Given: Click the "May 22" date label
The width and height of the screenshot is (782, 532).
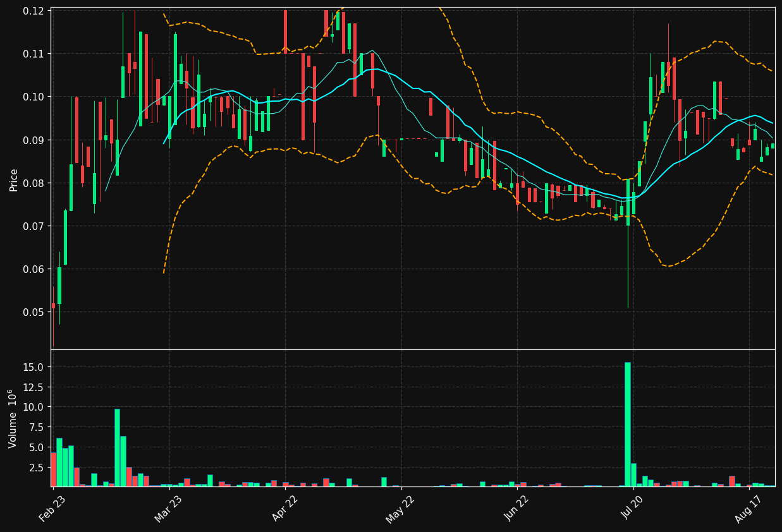Looking at the screenshot, I should coord(400,508).
